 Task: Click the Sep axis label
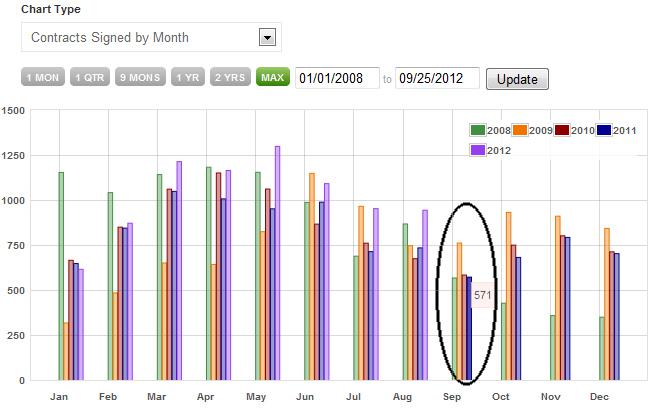pos(452,396)
